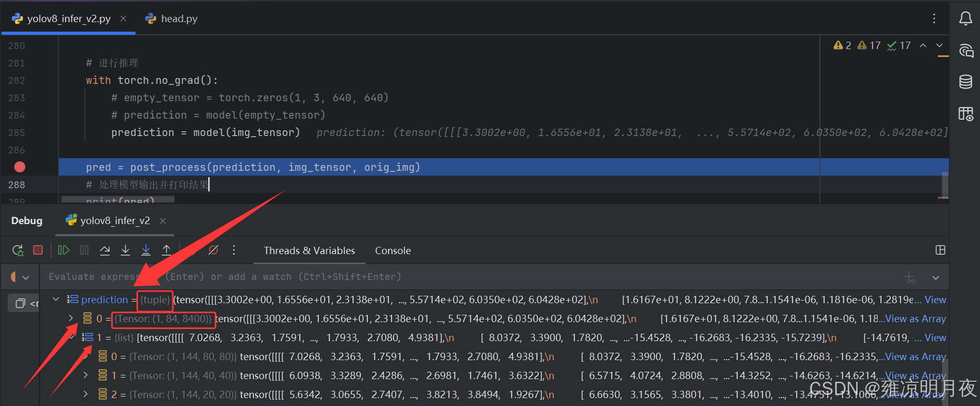Image resolution: width=980 pixels, height=406 pixels.
Task: Rerun the debug session for yolov8_infer_v2
Action: pos(18,250)
